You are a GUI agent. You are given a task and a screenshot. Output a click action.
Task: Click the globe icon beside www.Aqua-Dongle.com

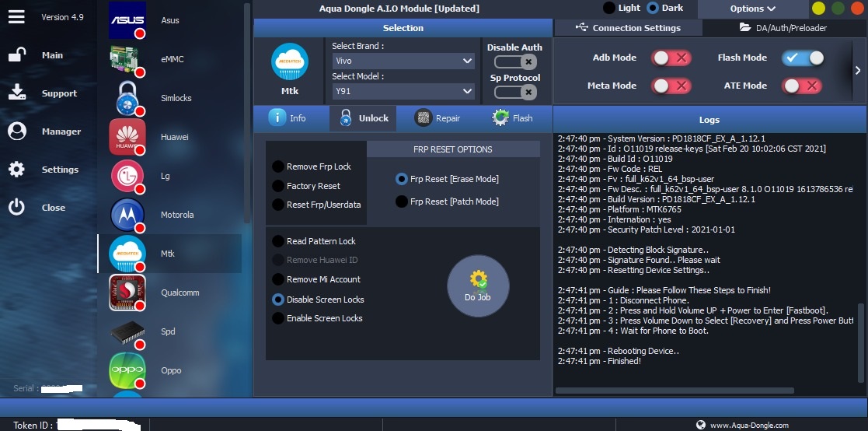pyautogui.click(x=701, y=425)
